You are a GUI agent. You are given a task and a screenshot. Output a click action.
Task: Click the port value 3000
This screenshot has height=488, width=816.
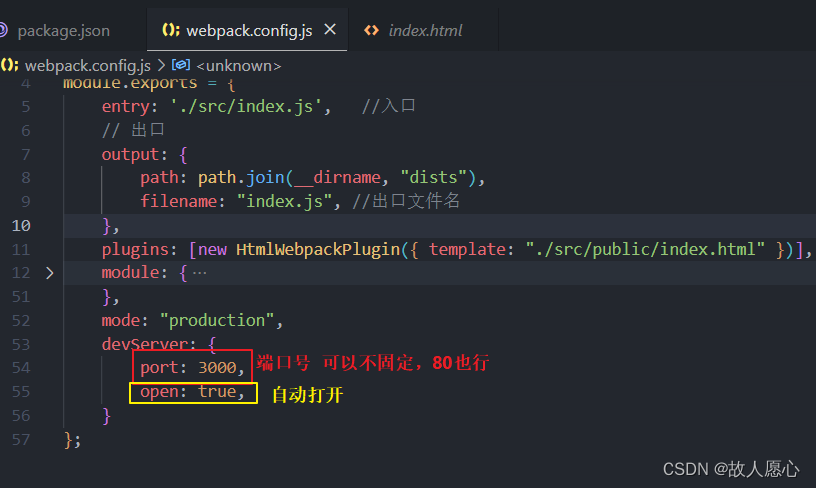click(217, 368)
